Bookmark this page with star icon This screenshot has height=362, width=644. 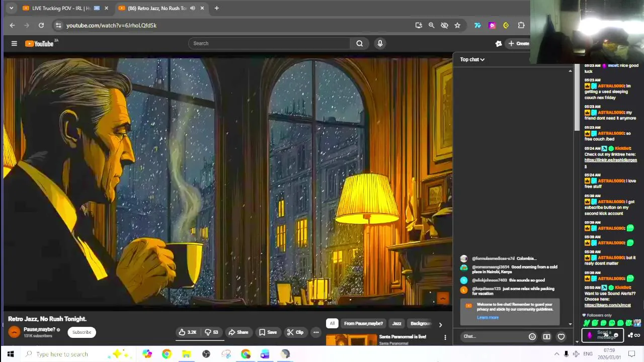(x=457, y=25)
